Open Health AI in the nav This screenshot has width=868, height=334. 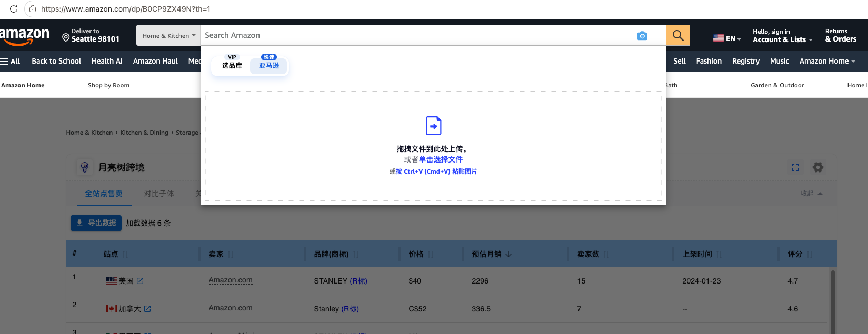(107, 61)
